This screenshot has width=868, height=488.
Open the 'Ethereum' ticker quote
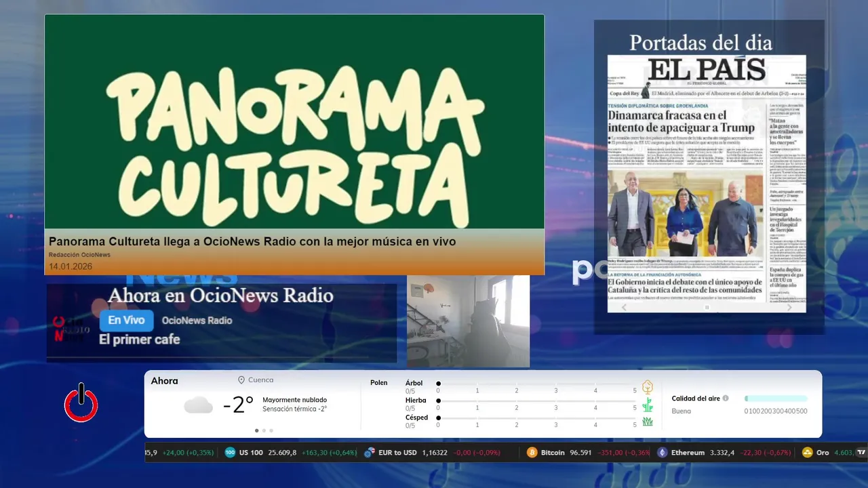tap(724, 452)
